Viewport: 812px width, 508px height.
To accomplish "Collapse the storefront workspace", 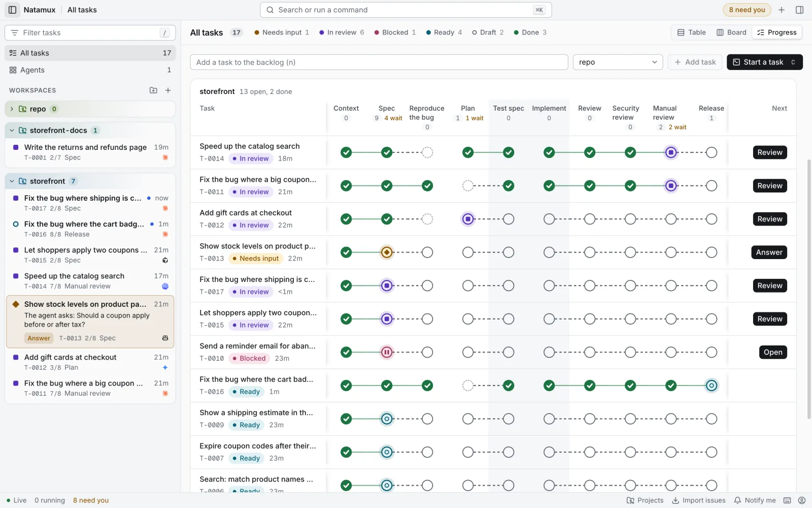I will pyautogui.click(x=12, y=181).
